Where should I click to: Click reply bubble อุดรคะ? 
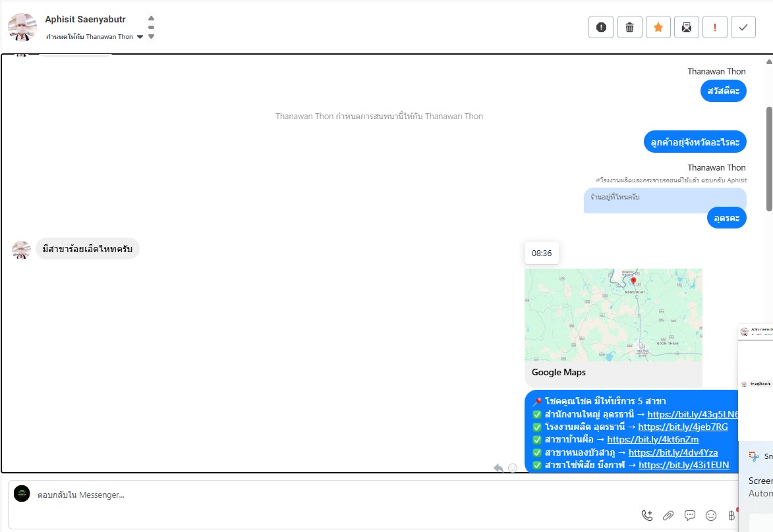point(727,218)
